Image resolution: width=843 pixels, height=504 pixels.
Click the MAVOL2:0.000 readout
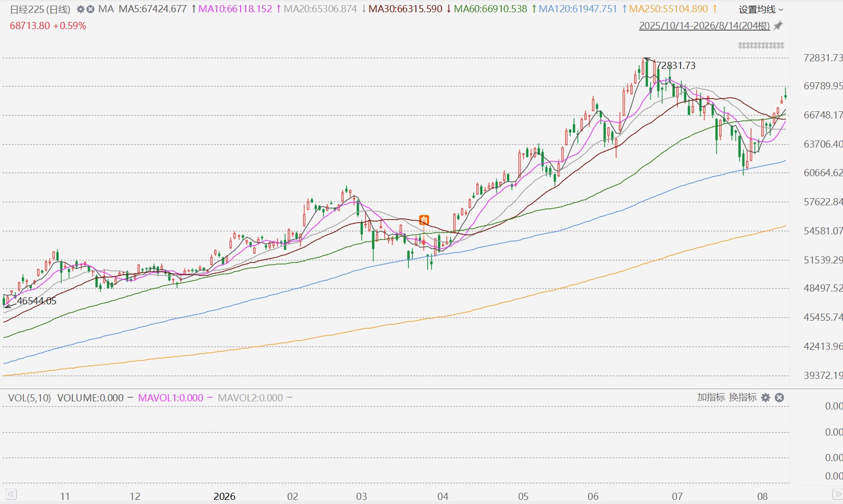coord(250,398)
